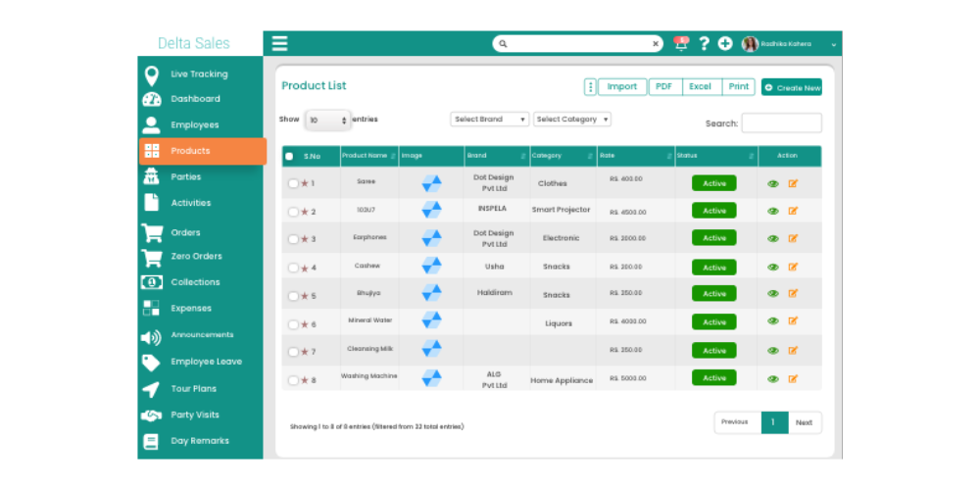Expand the user account dropdown arrow
This screenshot has width=980, height=490.
tap(833, 45)
